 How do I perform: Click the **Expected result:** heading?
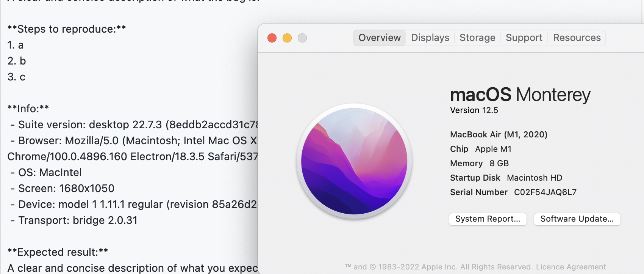click(58, 252)
